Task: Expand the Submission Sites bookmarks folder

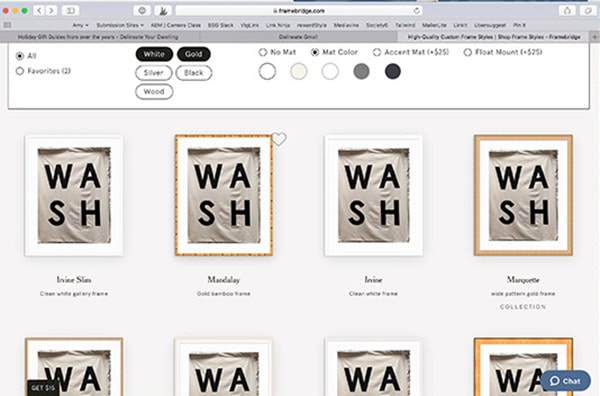Action: [120, 25]
